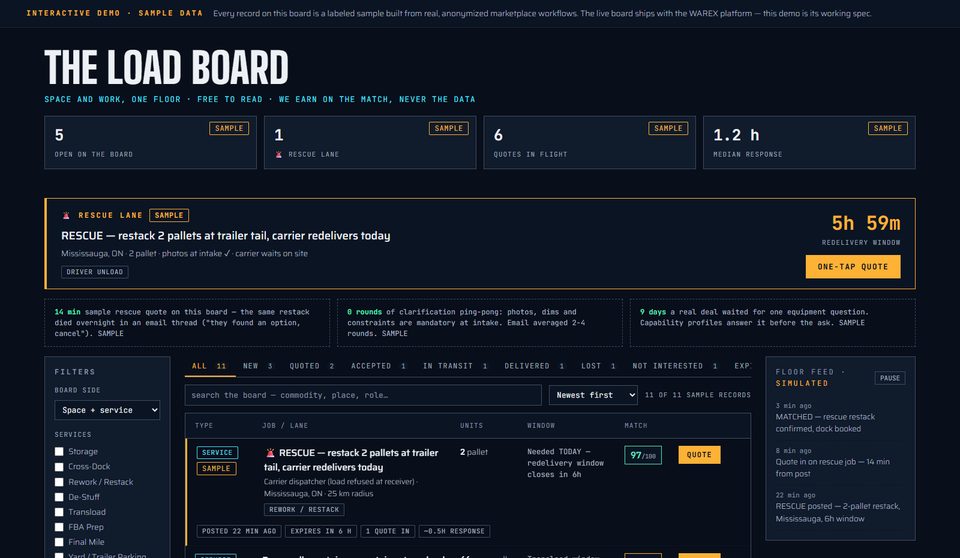Click the RESCUE banner headline text
Screen dimensions: 960x558
[x=225, y=236]
